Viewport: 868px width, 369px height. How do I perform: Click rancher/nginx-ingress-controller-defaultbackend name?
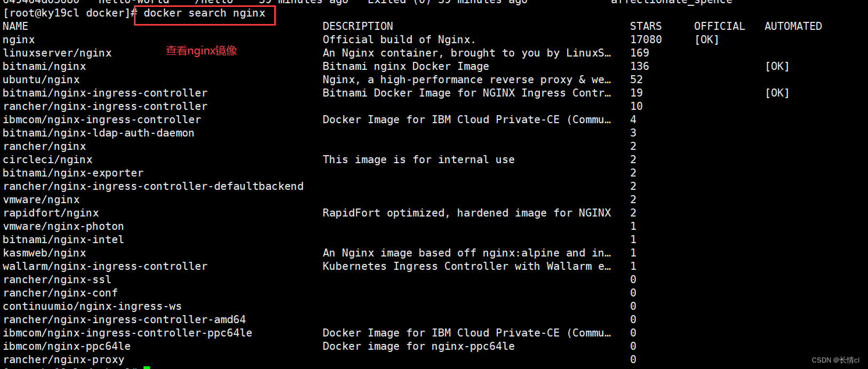tap(153, 186)
